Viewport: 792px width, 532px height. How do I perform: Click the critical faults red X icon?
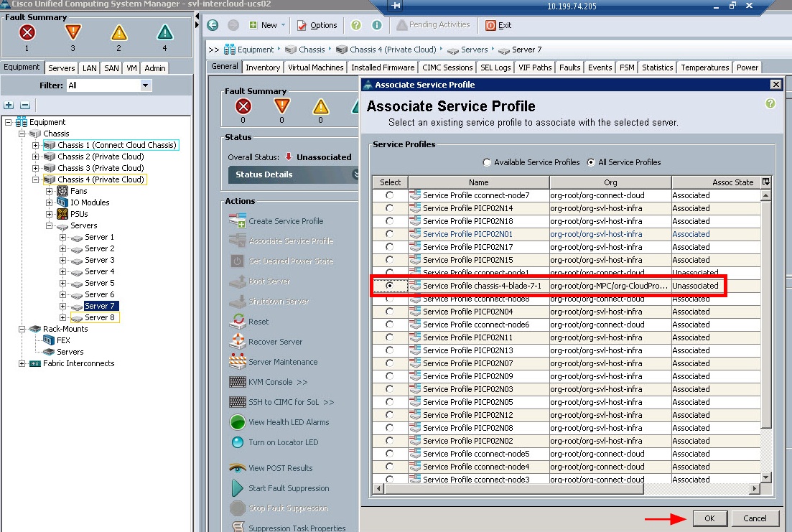point(27,32)
